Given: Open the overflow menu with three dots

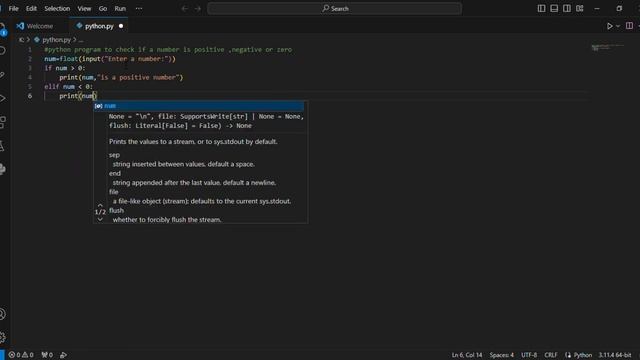Looking at the screenshot, I should pos(139,8).
